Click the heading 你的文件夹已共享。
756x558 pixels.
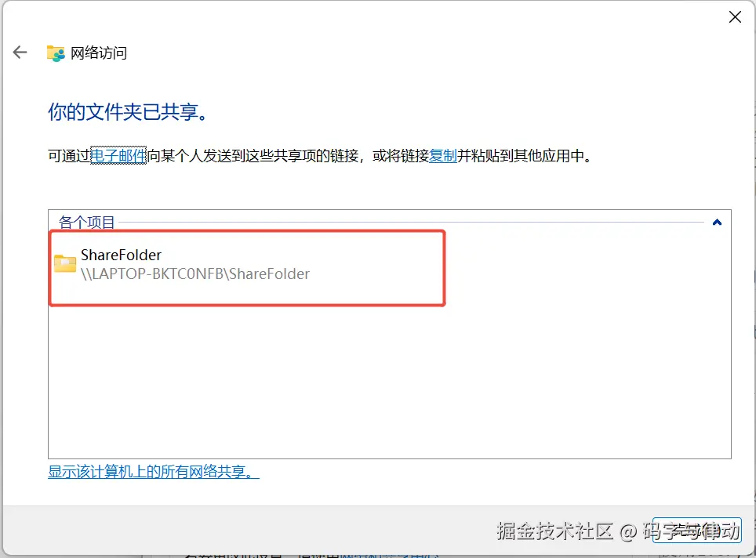pyautogui.click(x=129, y=112)
